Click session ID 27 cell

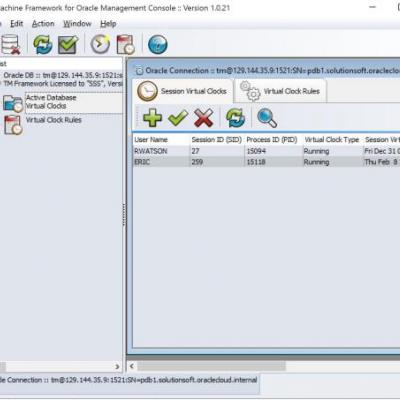pyautogui.click(x=217, y=151)
